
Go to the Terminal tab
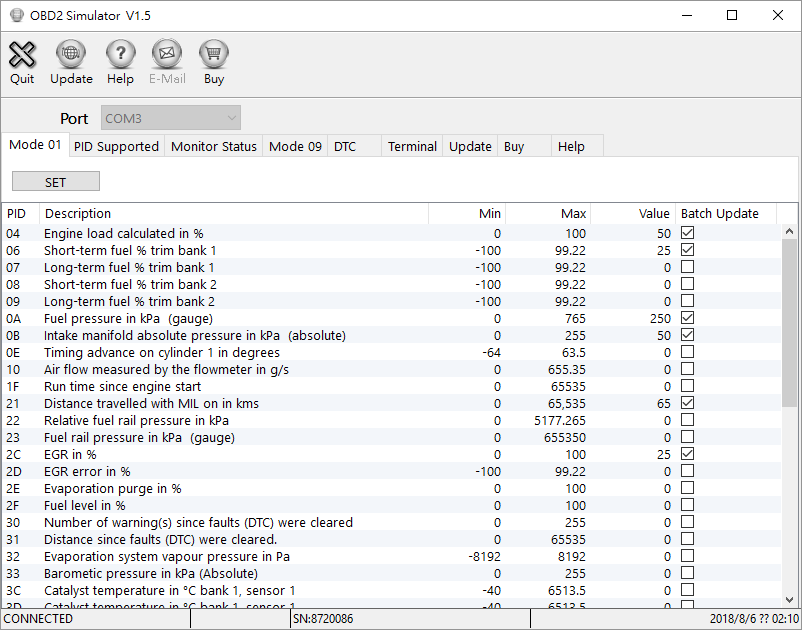[412, 146]
